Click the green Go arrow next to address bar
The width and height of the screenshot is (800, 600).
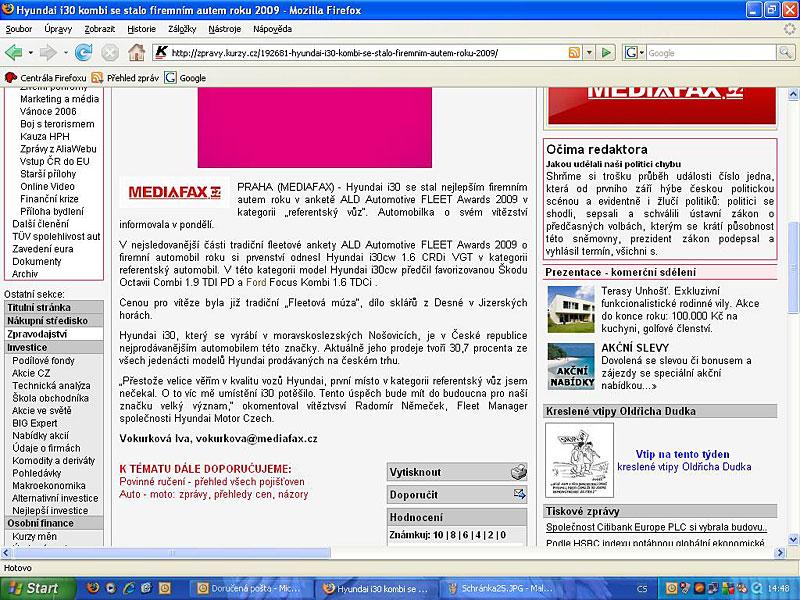pyautogui.click(x=606, y=53)
